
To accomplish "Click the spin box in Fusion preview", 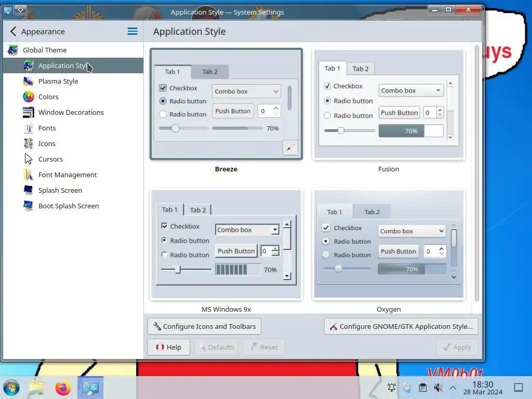I will (433, 113).
